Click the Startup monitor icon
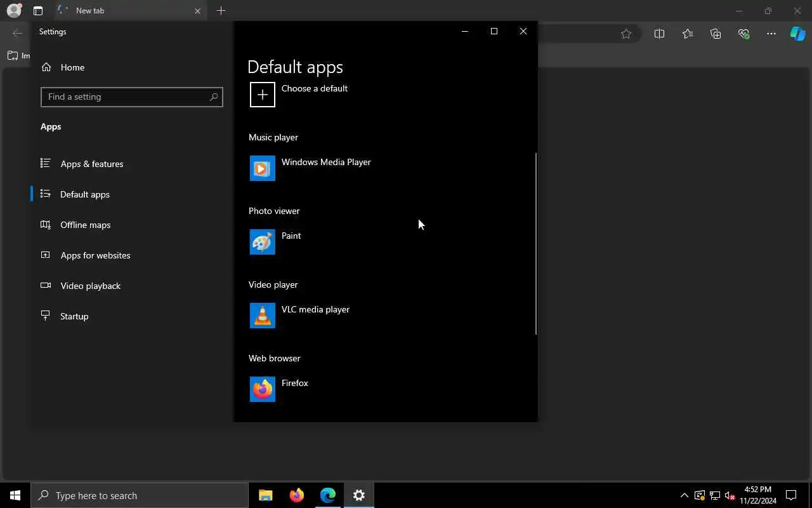 45,316
